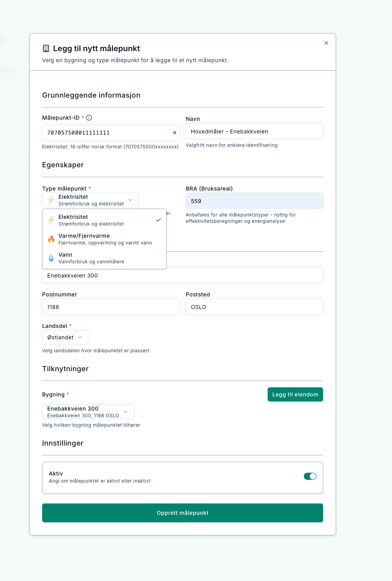
Task: Select the Postnummer input field
Action: click(x=111, y=307)
